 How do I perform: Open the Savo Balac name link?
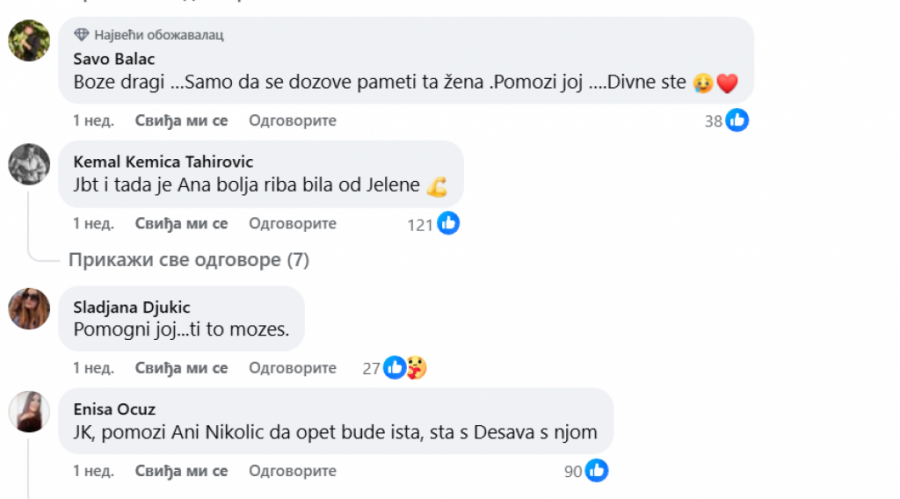click(115, 58)
